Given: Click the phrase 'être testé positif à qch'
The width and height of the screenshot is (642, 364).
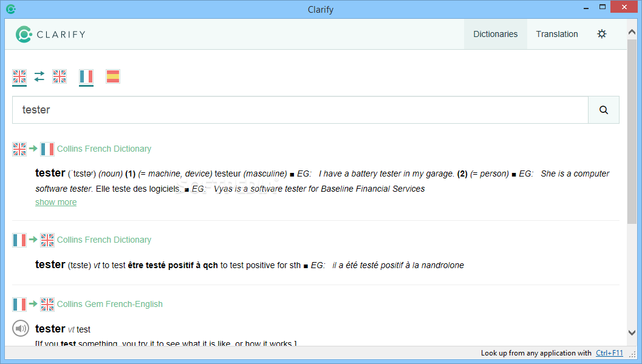Looking at the screenshot, I should point(172,265).
